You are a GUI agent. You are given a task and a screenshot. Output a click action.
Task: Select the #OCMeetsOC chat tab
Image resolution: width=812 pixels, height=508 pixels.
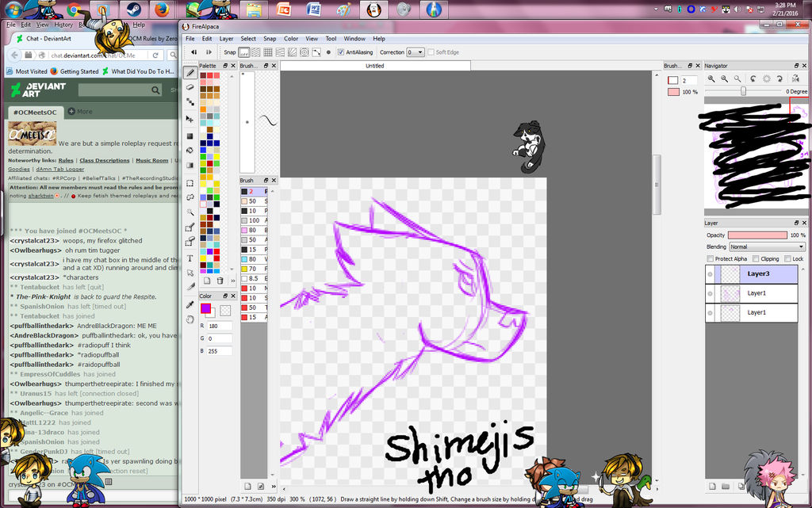point(35,112)
